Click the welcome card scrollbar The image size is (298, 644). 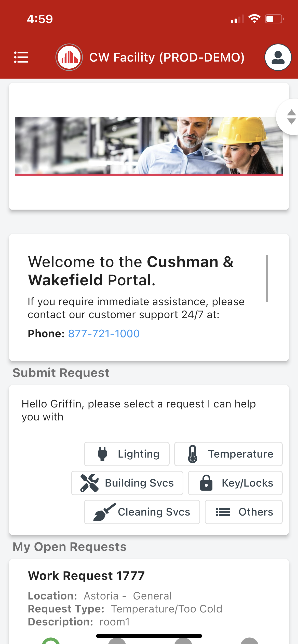[267, 278]
